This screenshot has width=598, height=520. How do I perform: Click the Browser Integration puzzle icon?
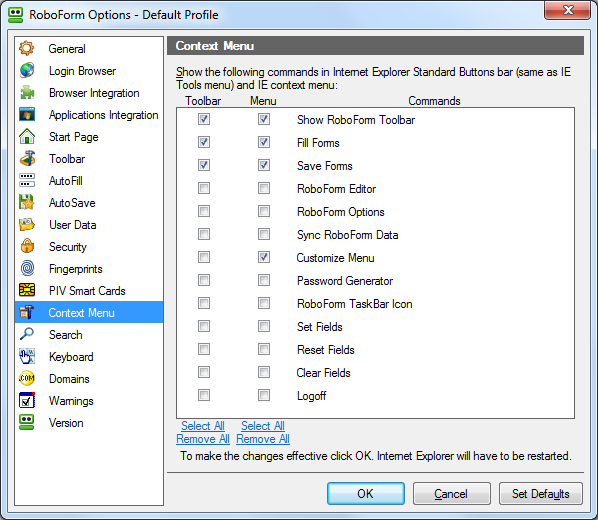[27, 93]
